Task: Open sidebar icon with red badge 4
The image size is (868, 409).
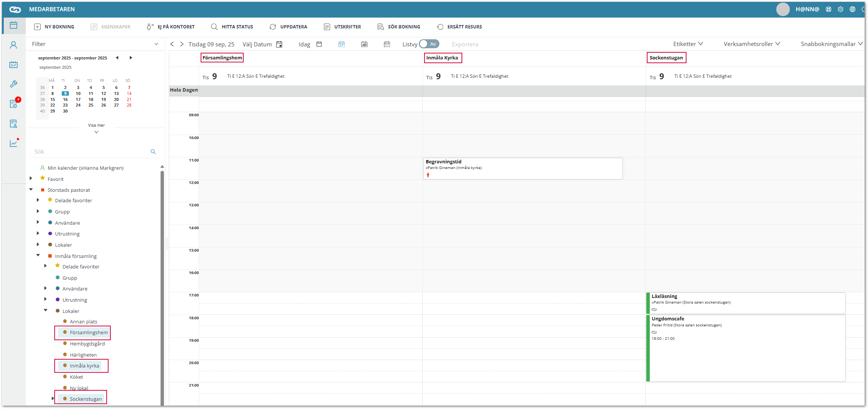Action: [13, 104]
